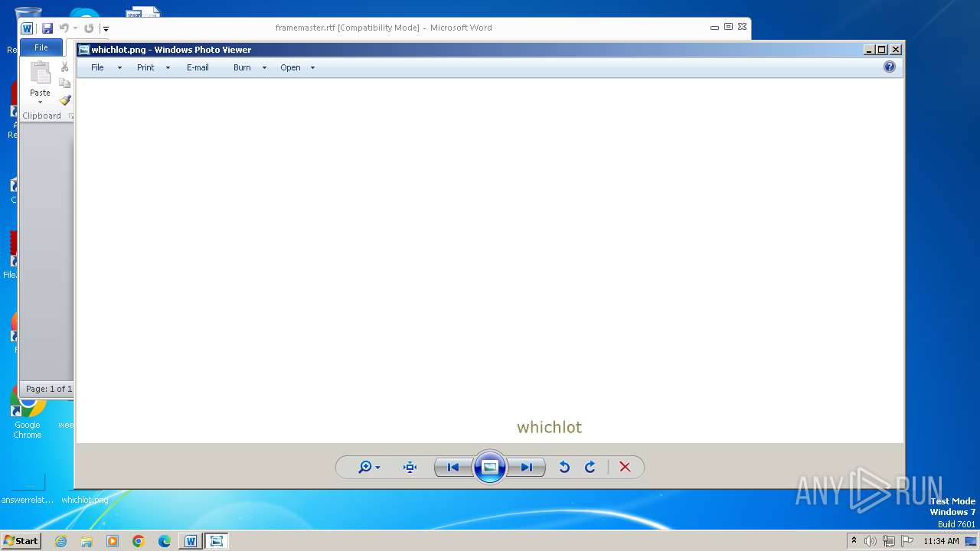Image resolution: width=980 pixels, height=551 pixels.
Task: Click the File tab in Microsoft Word
Action: tap(41, 47)
